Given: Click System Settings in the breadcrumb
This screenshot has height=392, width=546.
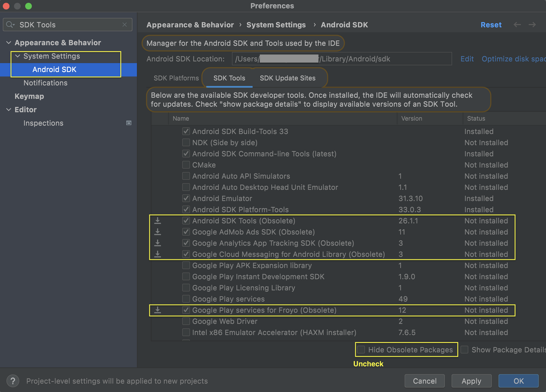Looking at the screenshot, I should 276,25.
